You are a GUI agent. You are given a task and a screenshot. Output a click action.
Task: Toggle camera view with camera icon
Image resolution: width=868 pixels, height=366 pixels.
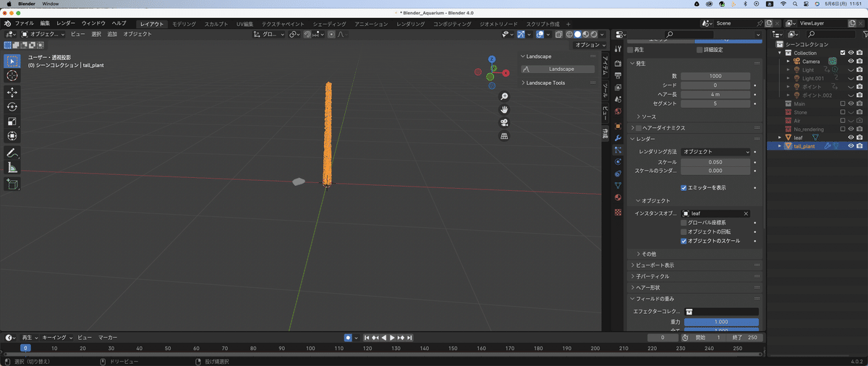(504, 122)
